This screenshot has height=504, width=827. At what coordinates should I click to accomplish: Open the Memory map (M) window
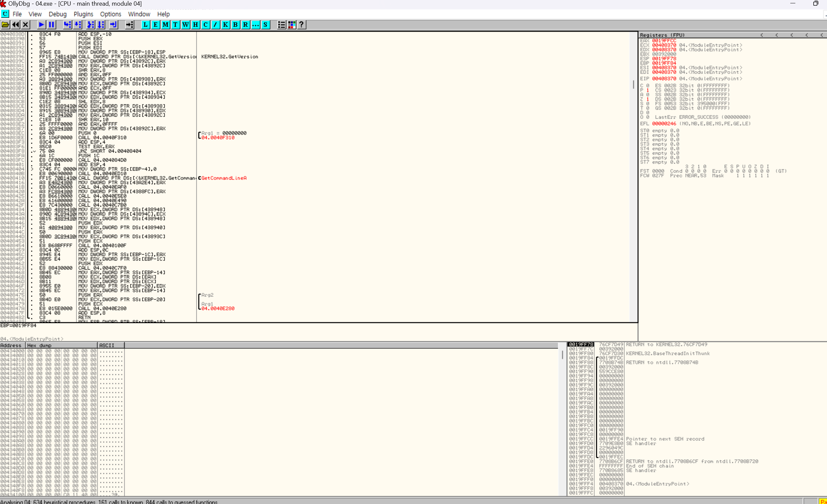click(x=165, y=24)
